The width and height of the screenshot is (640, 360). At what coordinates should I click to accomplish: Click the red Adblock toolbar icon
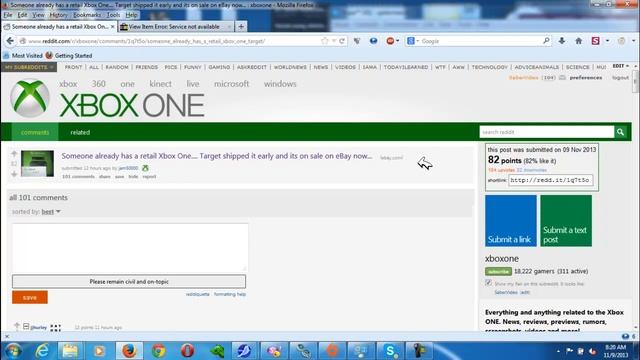390,41
